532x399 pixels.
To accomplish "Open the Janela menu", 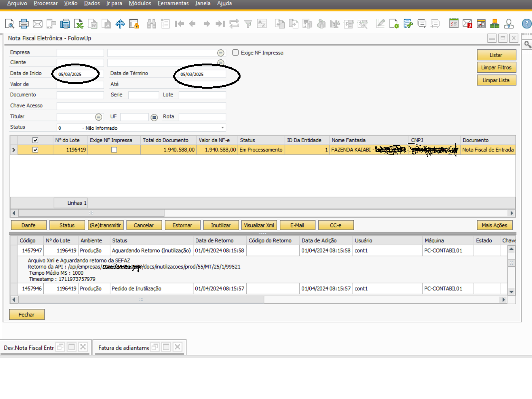I will pyautogui.click(x=203, y=3).
